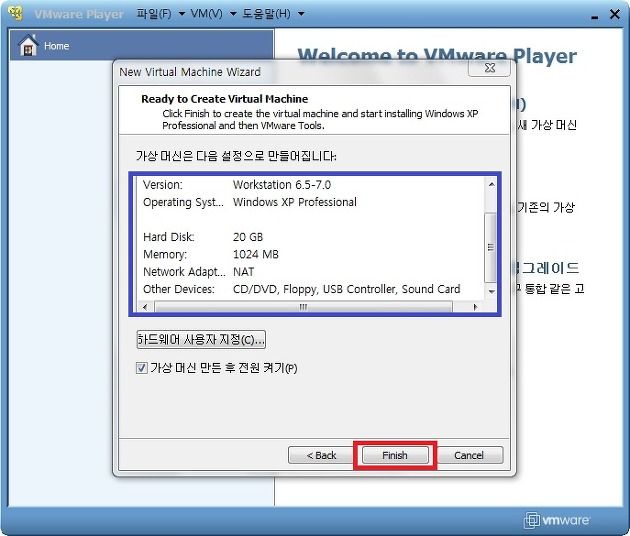Expand dropdown arrow next to 파일(F)

[x=182, y=14]
